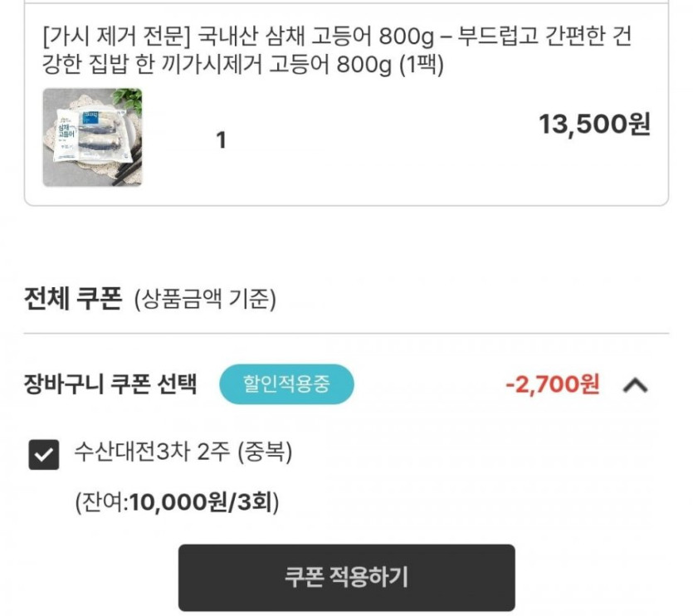693x616 pixels.
Task: Click the product title's second line 강한 집밥
Action: [91, 66]
